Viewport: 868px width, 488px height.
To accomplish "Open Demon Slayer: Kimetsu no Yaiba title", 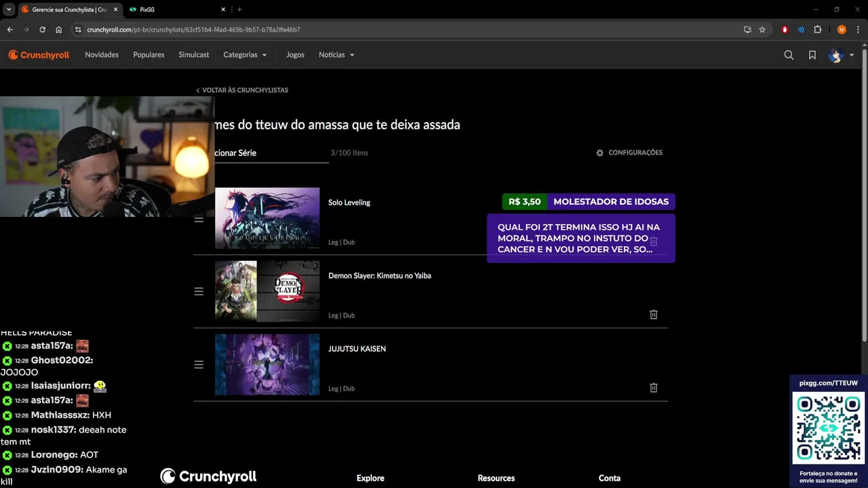I will pyautogui.click(x=380, y=276).
